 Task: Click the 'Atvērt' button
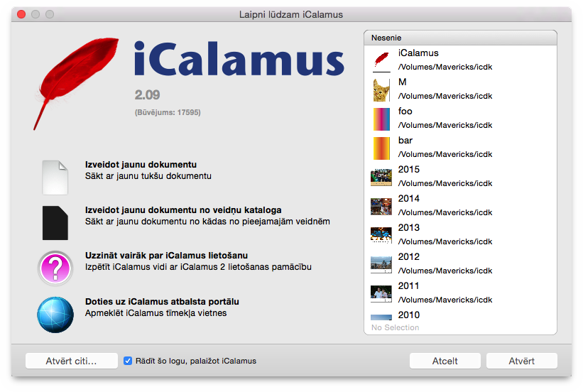pyautogui.click(x=521, y=361)
